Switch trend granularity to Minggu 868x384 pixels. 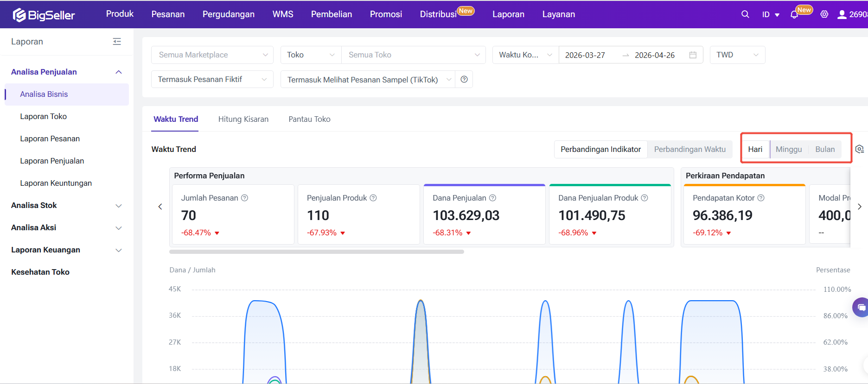[788, 149]
